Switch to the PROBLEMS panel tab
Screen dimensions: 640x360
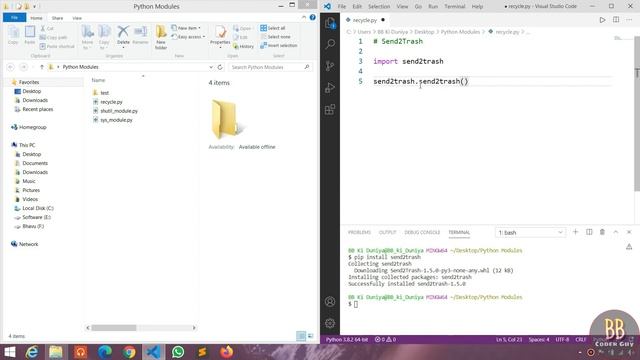tap(359, 232)
